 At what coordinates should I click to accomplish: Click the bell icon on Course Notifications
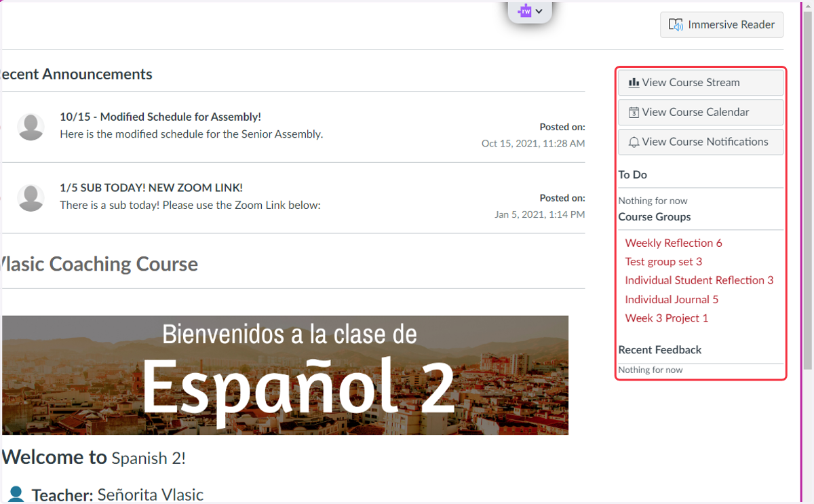pyautogui.click(x=634, y=142)
